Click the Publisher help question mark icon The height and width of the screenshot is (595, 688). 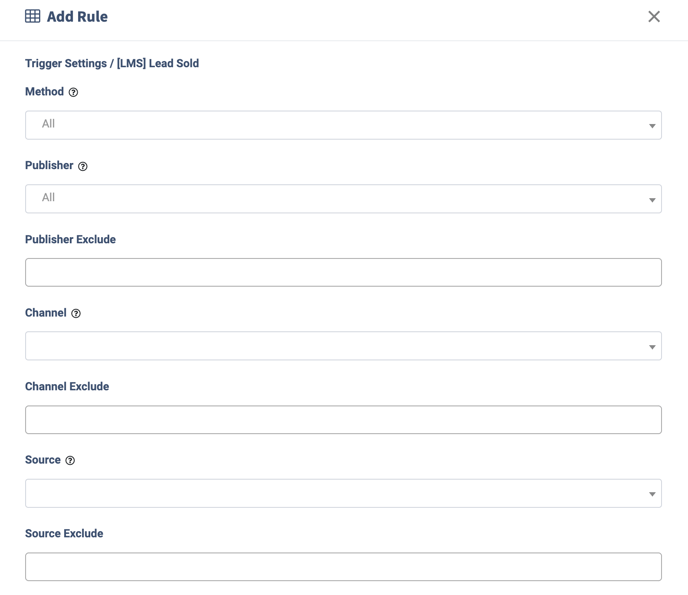point(82,166)
